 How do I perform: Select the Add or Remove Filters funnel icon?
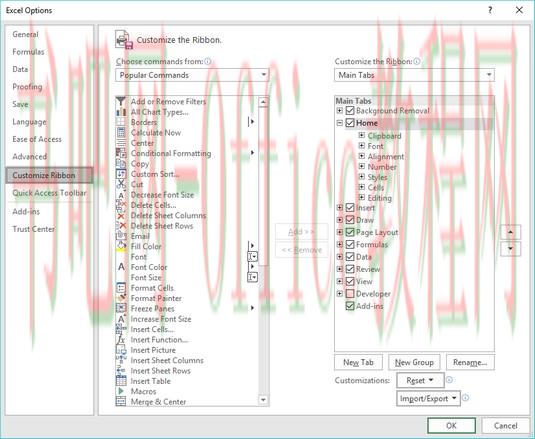click(x=121, y=101)
